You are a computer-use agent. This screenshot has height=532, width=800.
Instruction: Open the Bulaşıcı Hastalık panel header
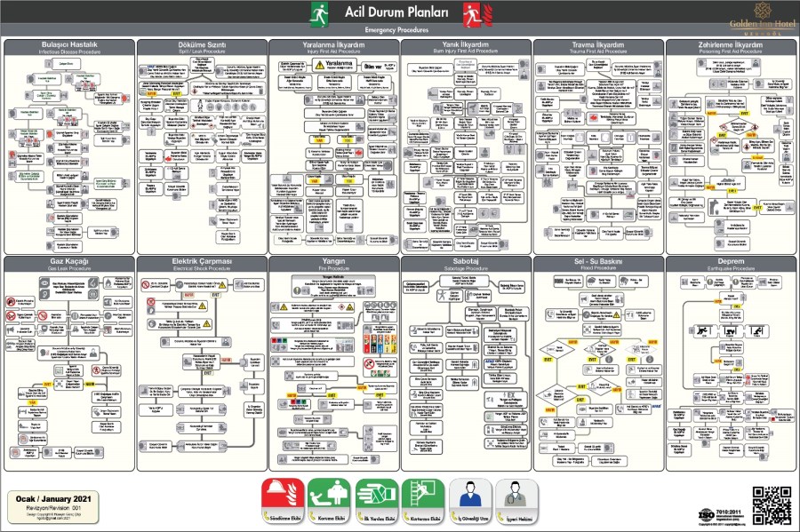click(69, 46)
